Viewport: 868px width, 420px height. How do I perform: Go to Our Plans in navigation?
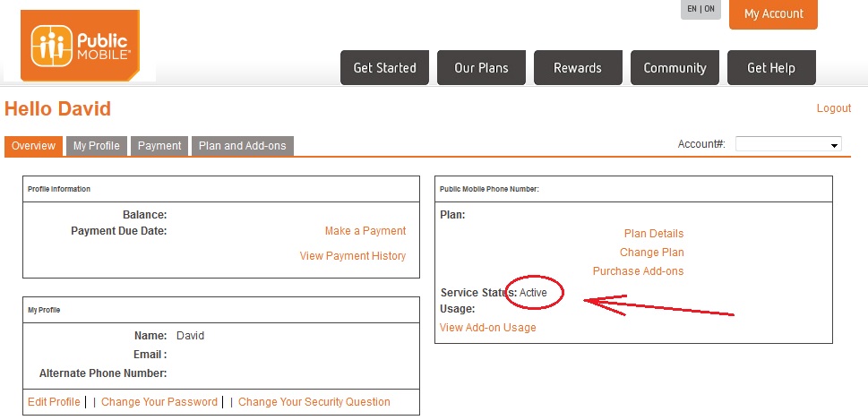tap(481, 68)
